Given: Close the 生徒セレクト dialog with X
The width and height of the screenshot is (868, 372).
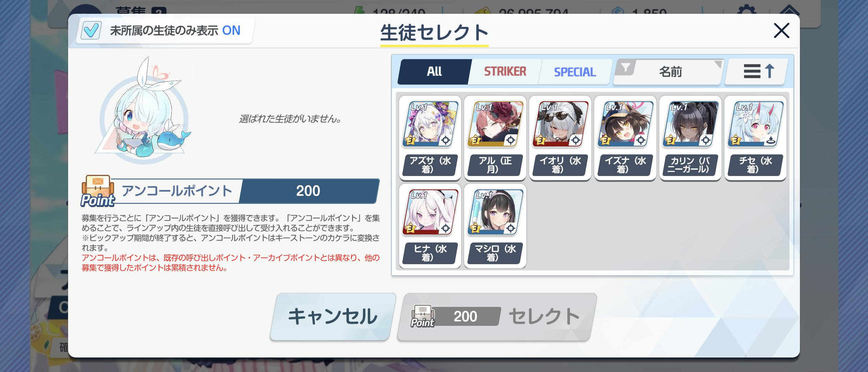Looking at the screenshot, I should pos(781,31).
